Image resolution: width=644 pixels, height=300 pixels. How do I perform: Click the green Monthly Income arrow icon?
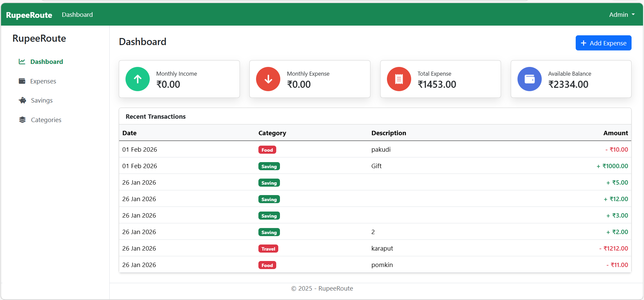(137, 79)
